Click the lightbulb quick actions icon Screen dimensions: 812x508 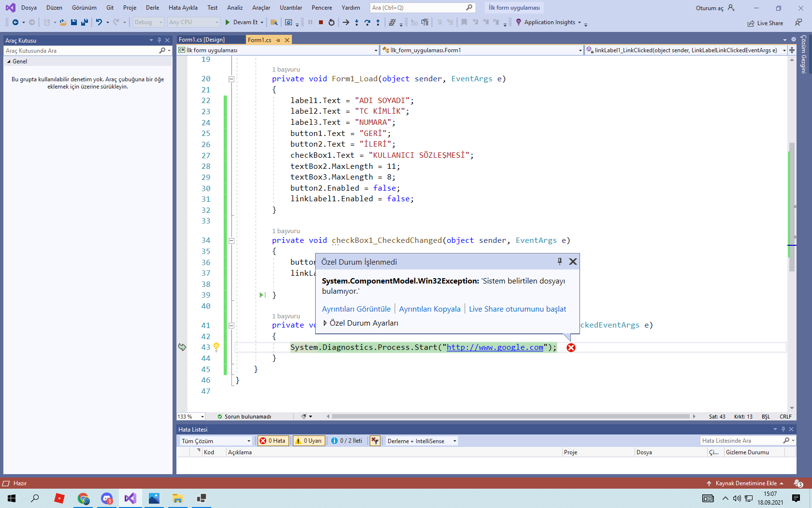217,347
